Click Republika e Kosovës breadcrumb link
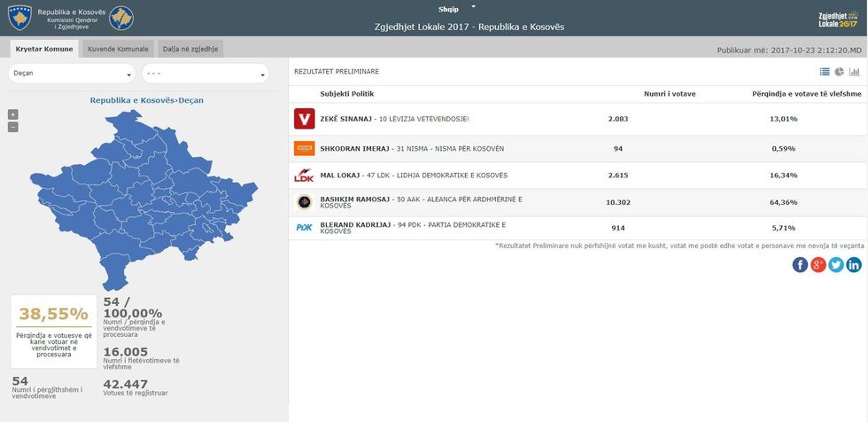Screen dimensions: 868x422 tap(132, 100)
